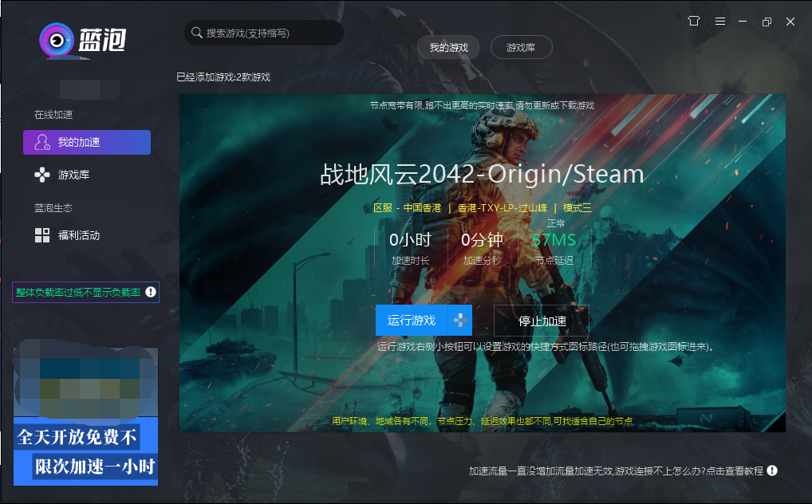Click the 已经添加游戏:2款游戏 text
This screenshot has width=812, height=504.
tap(223, 77)
